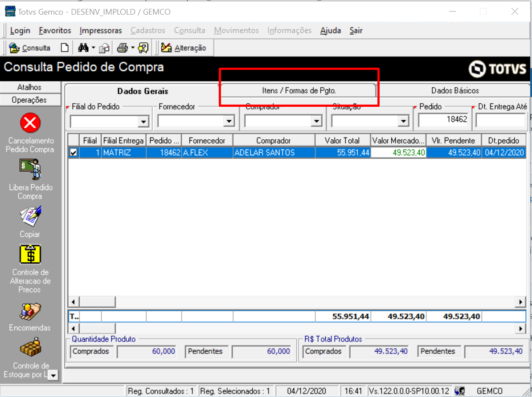Image resolution: width=532 pixels, height=397 pixels.
Task: Click the Valor Total column header
Action: tap(342, 140)
